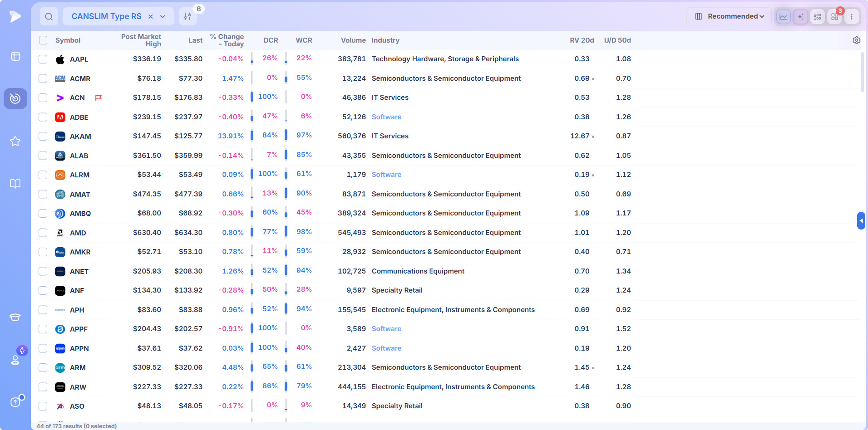Check the AAPL row checkbox
868x430 pixels.
(x=43, y=59)
